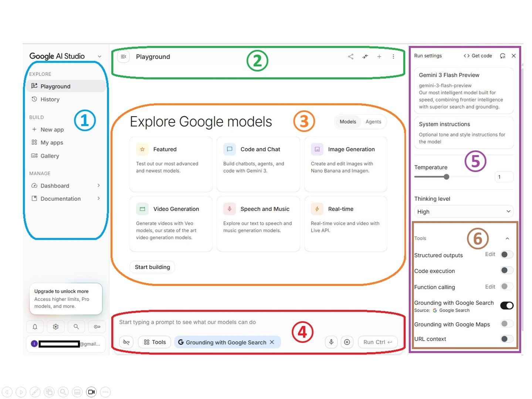Image resolution: width=532 pixels, height=399 pixels.
Task: Click the Speech and Music microphone icon
Action: [230, 209]
